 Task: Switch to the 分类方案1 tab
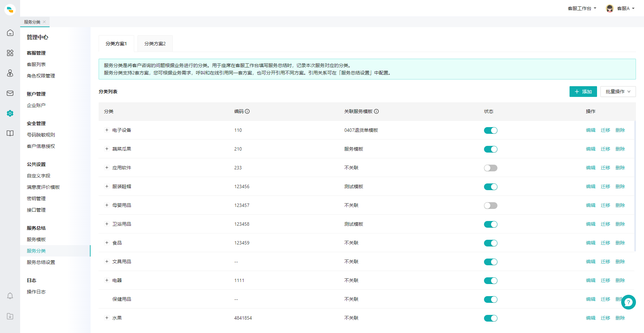tap(116, 44)
